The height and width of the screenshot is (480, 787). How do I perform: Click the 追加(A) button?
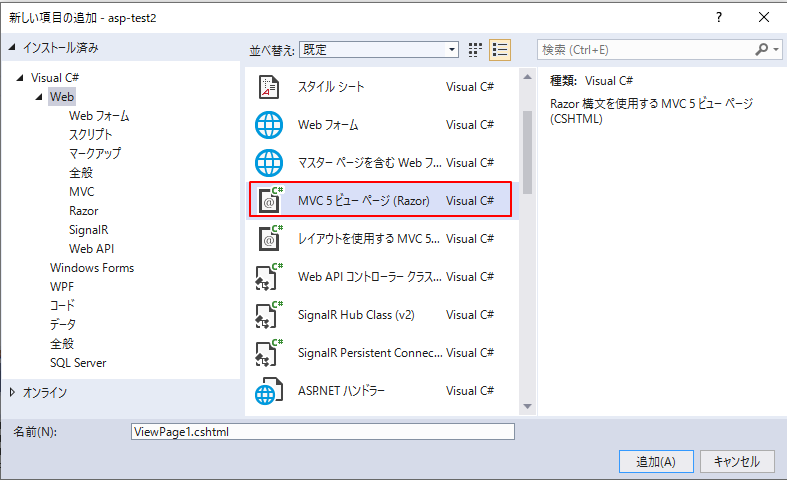click(x=656, y=461)
